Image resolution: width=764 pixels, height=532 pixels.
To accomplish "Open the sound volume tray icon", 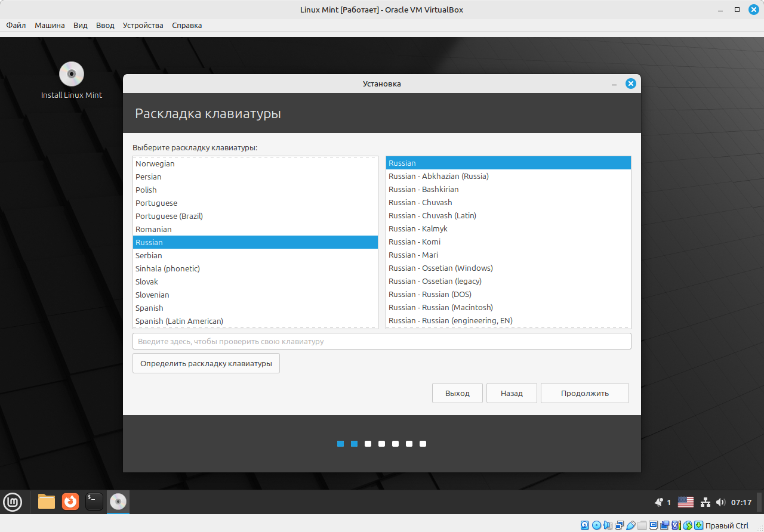I will [720, 502].
